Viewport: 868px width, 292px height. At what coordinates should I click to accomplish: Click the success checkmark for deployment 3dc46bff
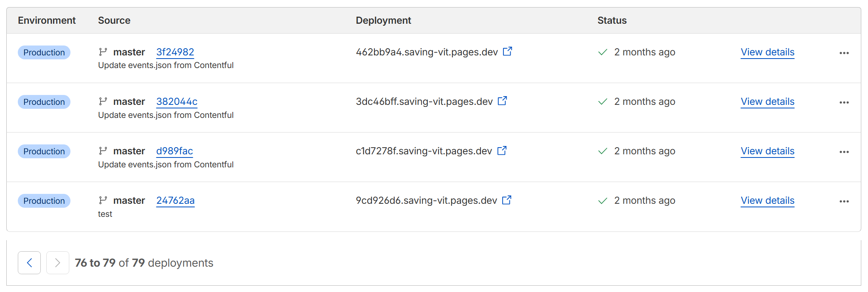(602, 102)
